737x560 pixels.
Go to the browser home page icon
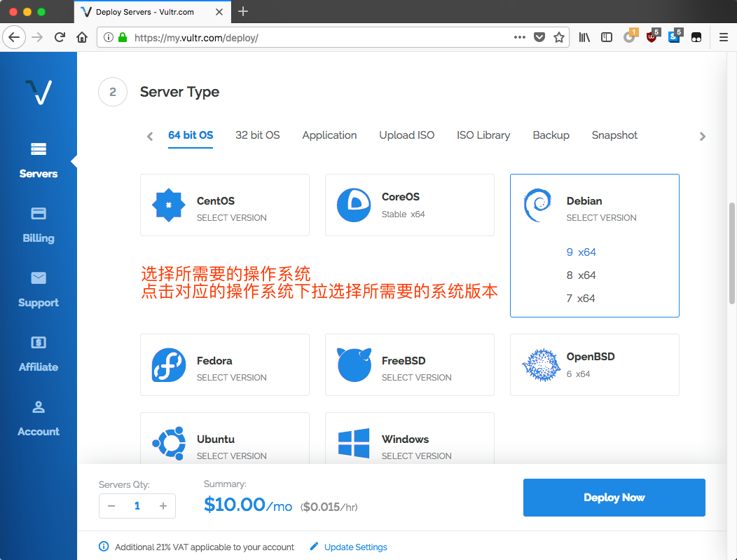82,37
